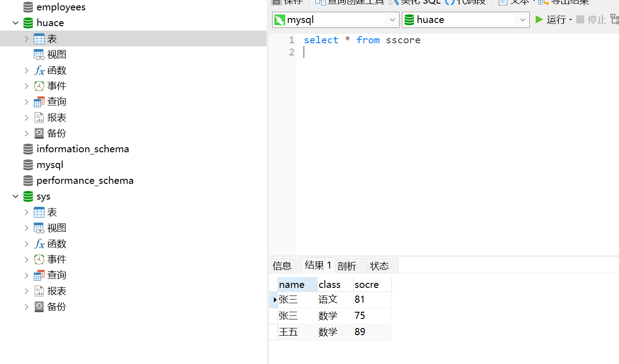Open the huace database dropdown

[x=522, y=19]
